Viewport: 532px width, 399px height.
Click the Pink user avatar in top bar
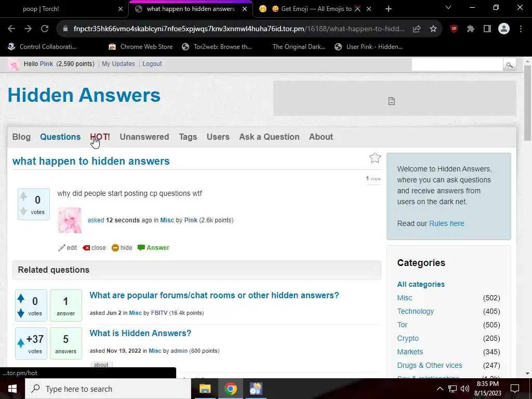[14, 64]
